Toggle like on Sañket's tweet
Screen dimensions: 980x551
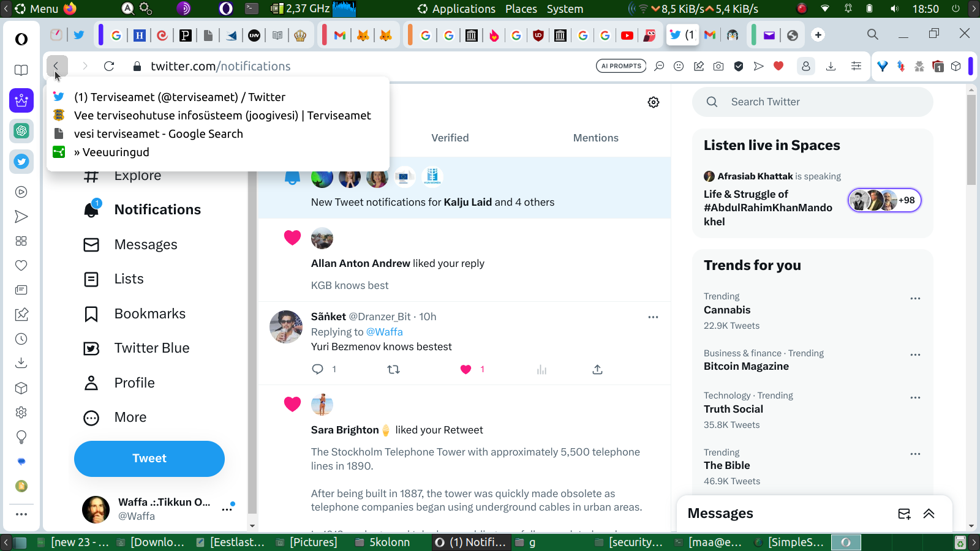click(466, 369)
